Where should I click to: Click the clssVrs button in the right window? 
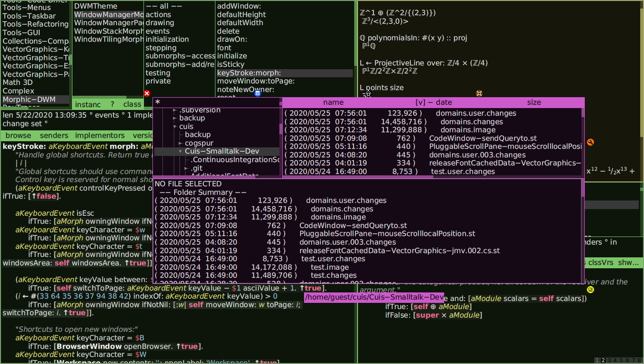600,262
